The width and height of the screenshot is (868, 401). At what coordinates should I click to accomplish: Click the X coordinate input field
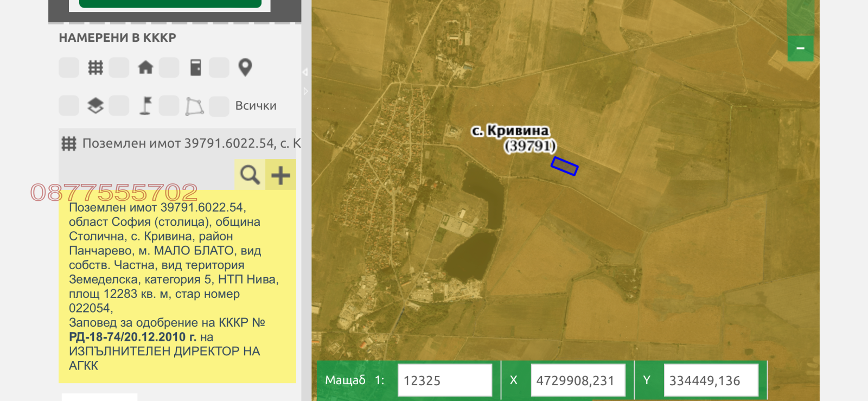point(577,380)
